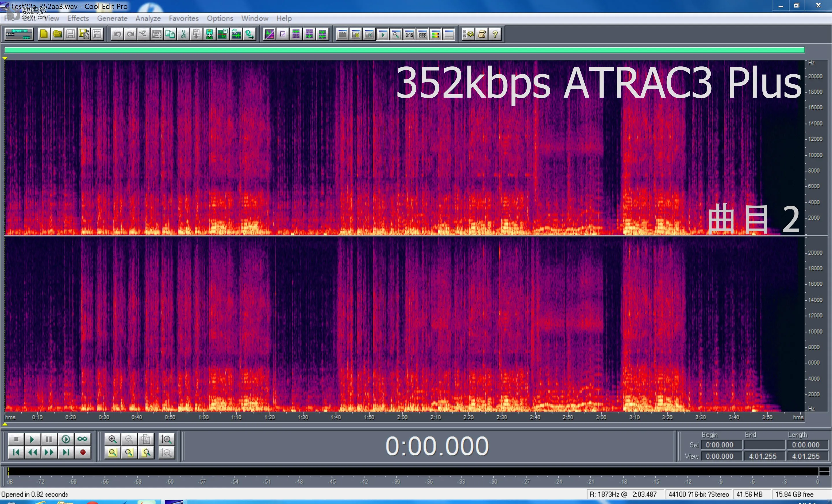Click the Copy pages icon

[170, 34]
